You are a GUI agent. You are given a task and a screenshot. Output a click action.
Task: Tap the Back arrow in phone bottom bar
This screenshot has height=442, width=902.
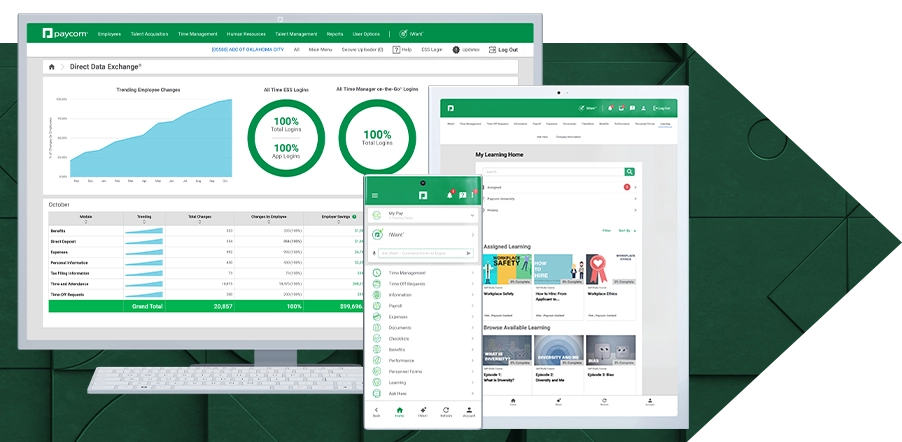(376, 409)
